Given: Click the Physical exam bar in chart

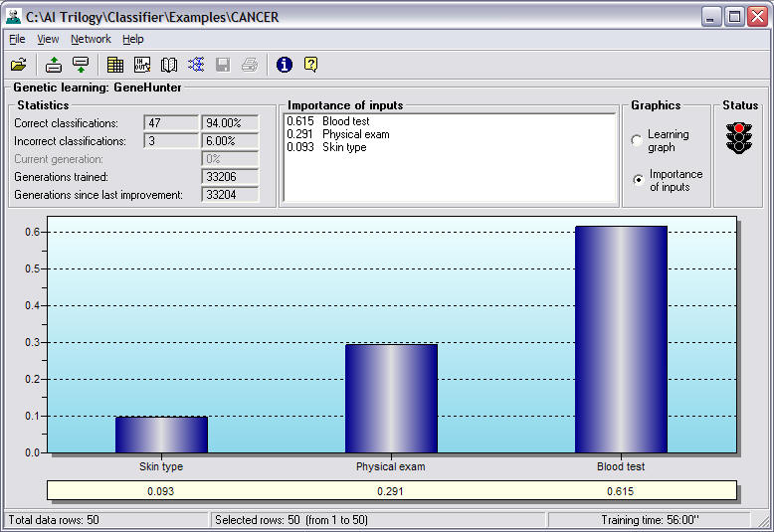Looking at the screenshot, I should (391, 399).
